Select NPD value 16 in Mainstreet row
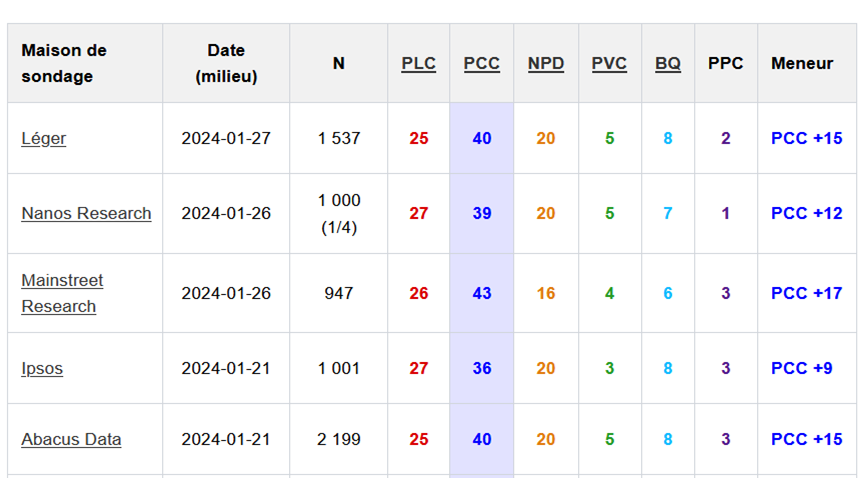 pyautogui.click(x=546, y=293)
